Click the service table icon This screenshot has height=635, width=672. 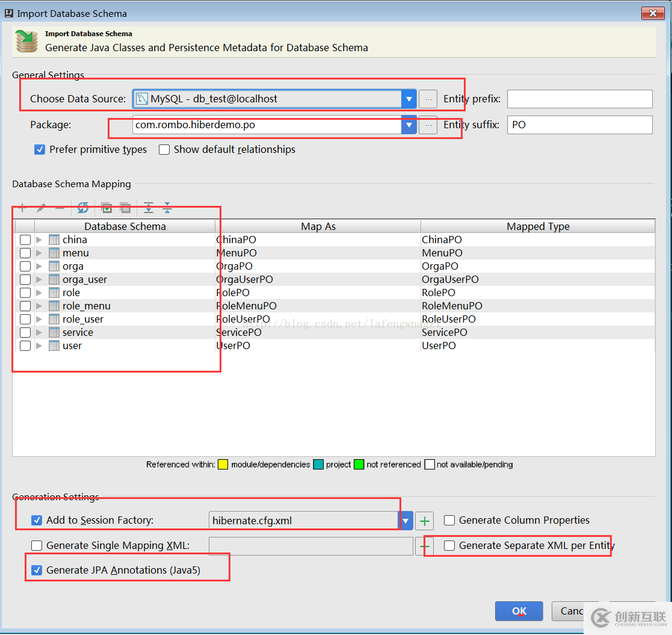[x=54, y=332]
